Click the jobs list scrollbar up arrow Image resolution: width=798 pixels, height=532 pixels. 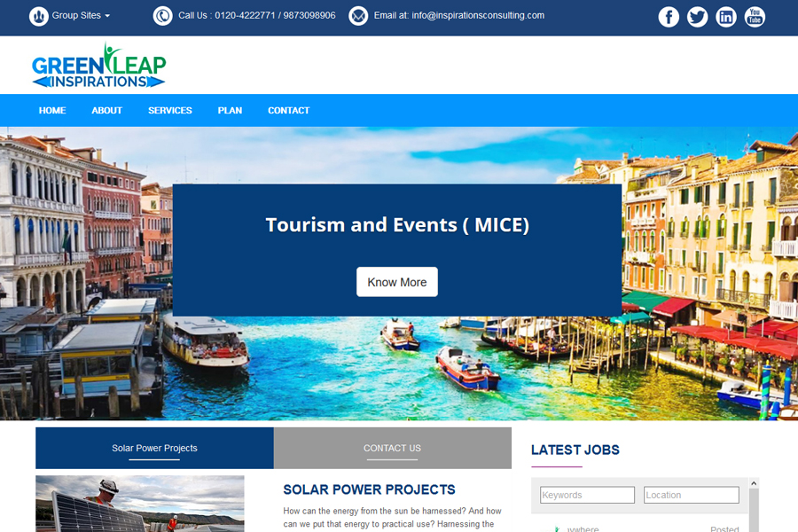click(755, 484)
